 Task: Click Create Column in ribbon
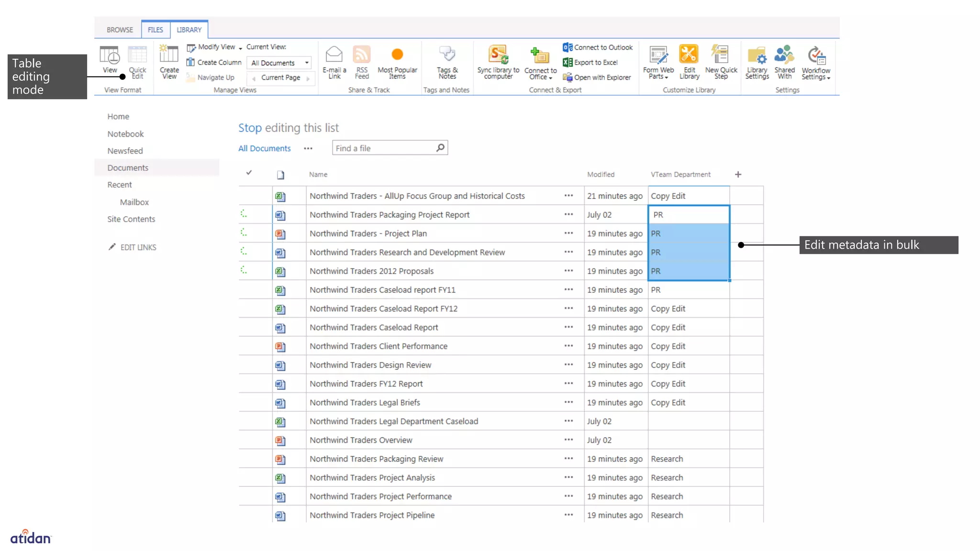click(x=214, y=62)
